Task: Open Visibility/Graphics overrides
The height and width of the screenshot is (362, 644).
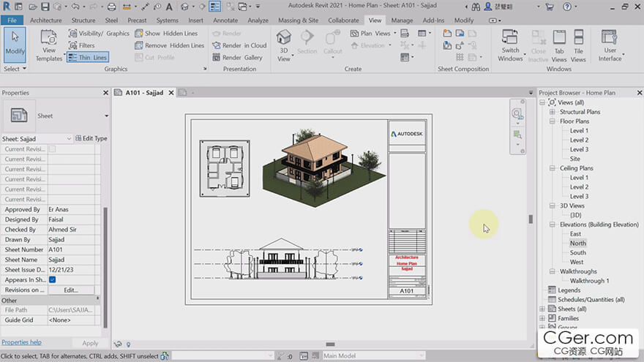Action: point(99,33)
